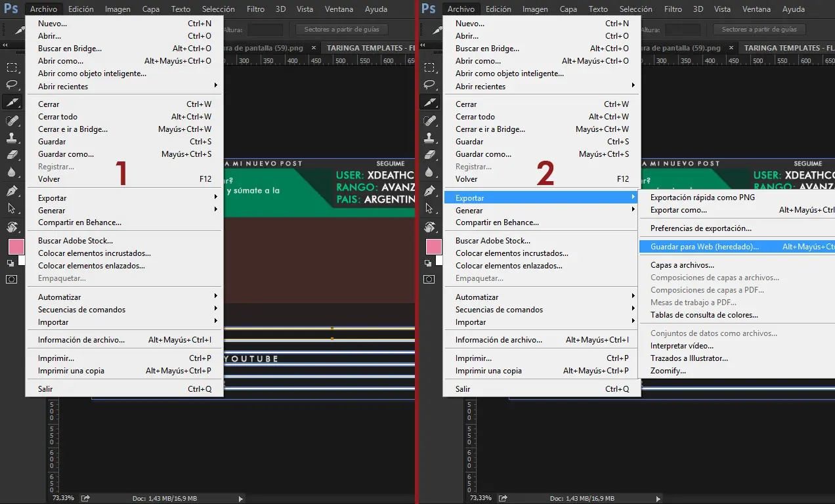This screenshot has width=835, height=504.
Task: Open Doc info flyout arrow, left status bar
Action: coord(240,499)
